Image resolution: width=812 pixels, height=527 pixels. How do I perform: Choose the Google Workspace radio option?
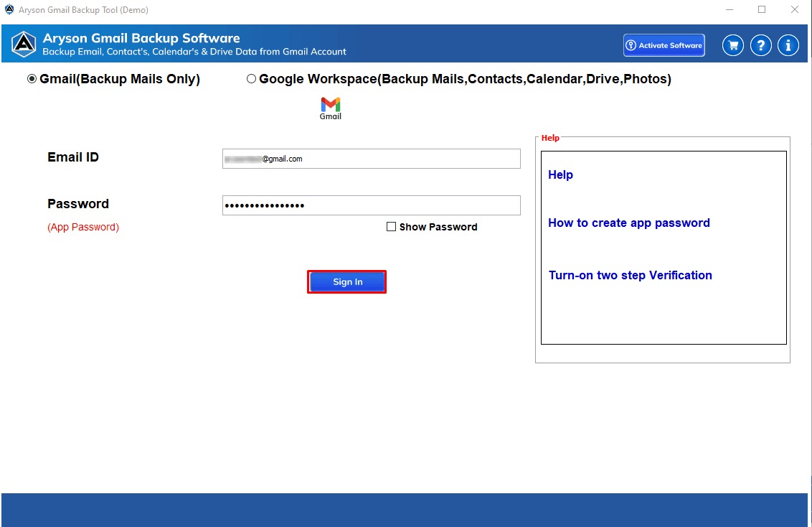[251, 79]
